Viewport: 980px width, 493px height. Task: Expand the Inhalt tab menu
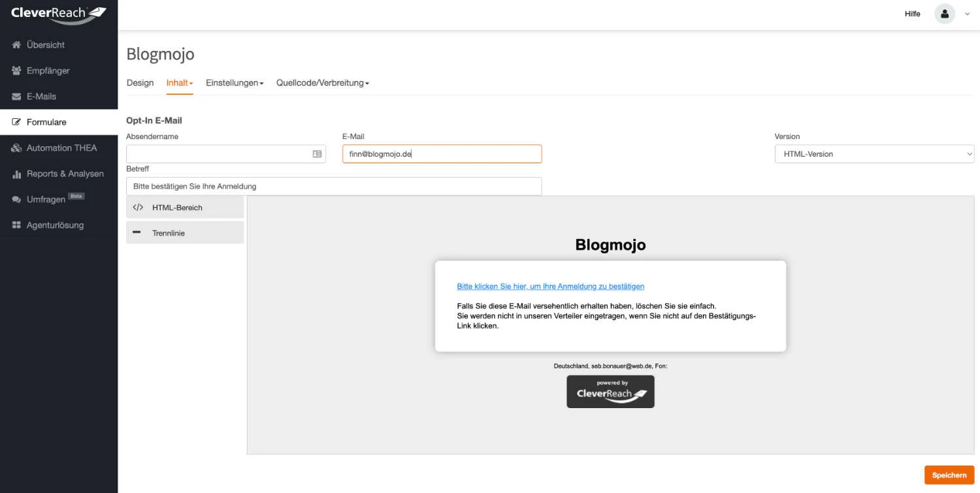click(x=178, y=83)
